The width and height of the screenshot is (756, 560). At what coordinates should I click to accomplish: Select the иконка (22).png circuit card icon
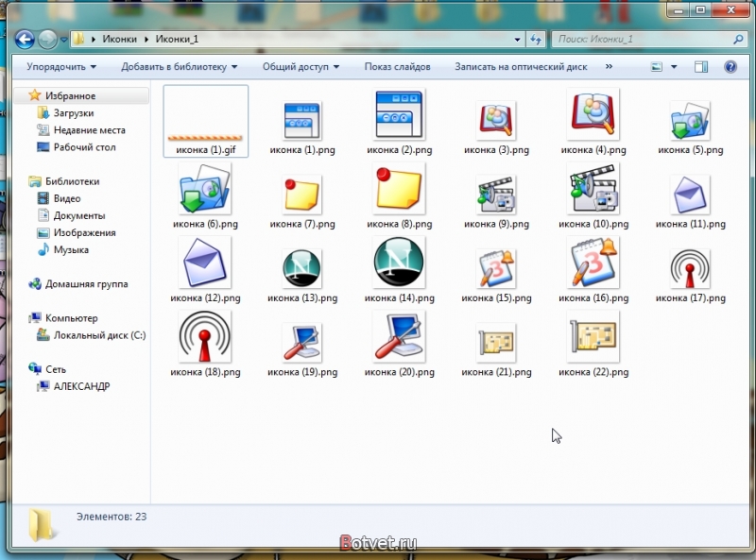[x=593, y=337]
